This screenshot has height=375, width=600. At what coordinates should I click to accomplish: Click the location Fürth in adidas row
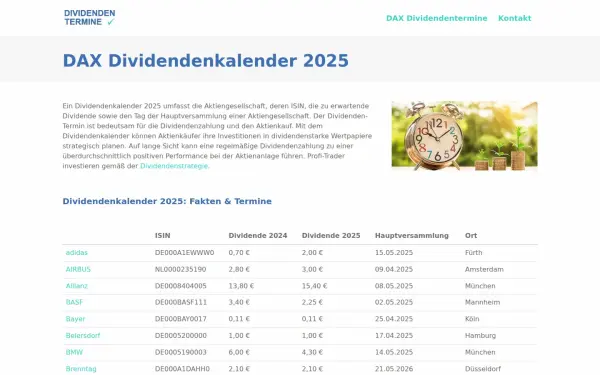coord(474,253)
